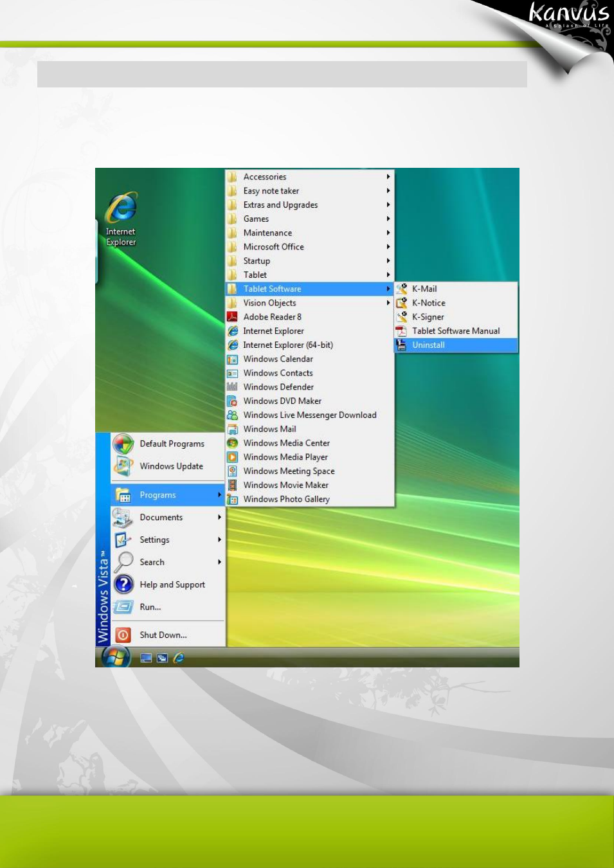Click the Default Programs icon
614x868 pixels.
pyautogui.click(x=123, y=444)
